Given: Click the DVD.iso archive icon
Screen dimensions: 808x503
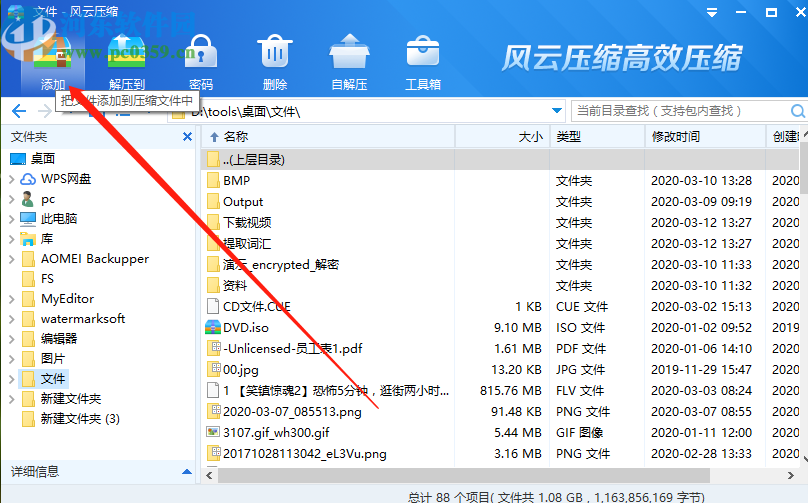Looking at the screenshot, I should [x=213, y=327].
